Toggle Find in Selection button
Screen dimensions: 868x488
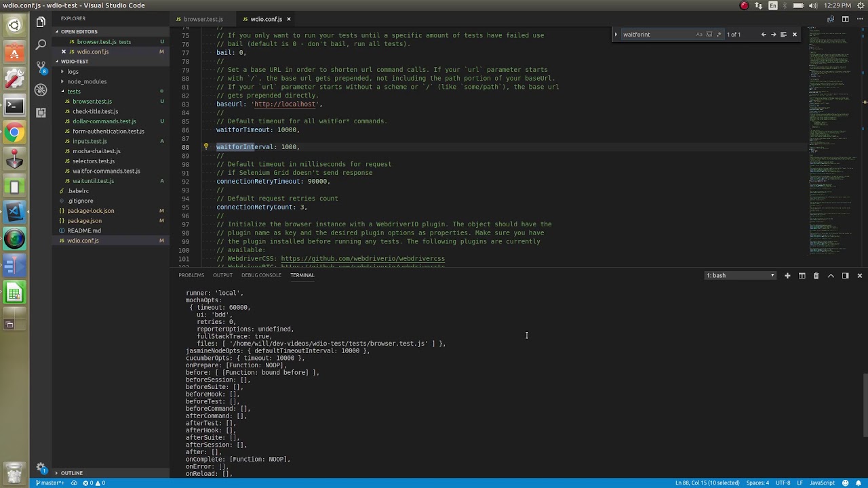click(x=783, y=35)
